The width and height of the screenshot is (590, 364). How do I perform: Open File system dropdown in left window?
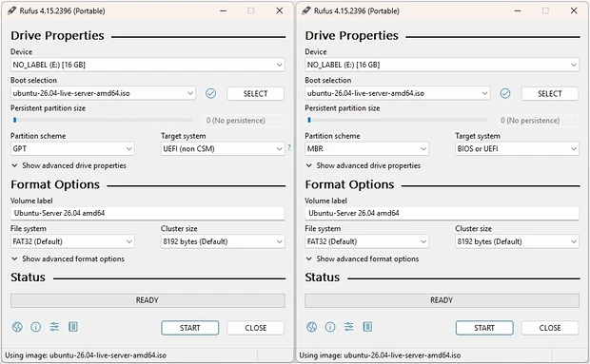[x=72, y=241]
